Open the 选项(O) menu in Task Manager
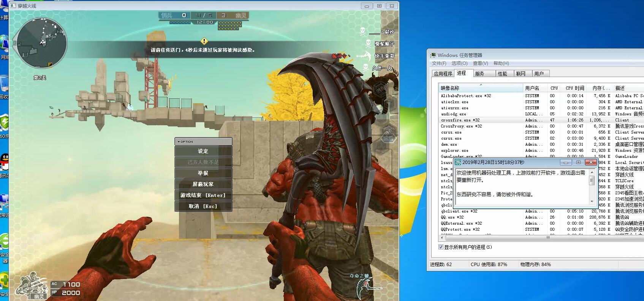This screenshot has width=644, height=301. [x=459, y=63]
